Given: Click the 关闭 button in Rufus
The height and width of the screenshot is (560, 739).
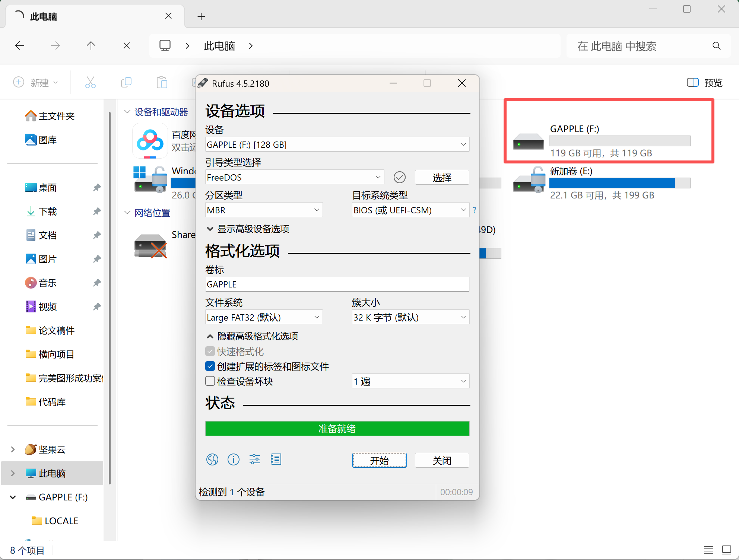Looking at the screenshot, I should pos(442,460).
